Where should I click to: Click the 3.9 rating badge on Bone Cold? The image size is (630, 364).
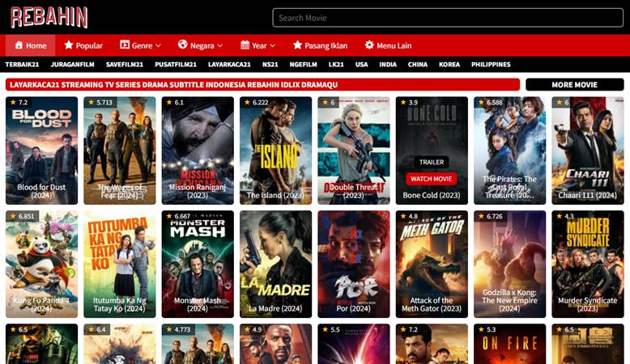[x=409, y=103]
